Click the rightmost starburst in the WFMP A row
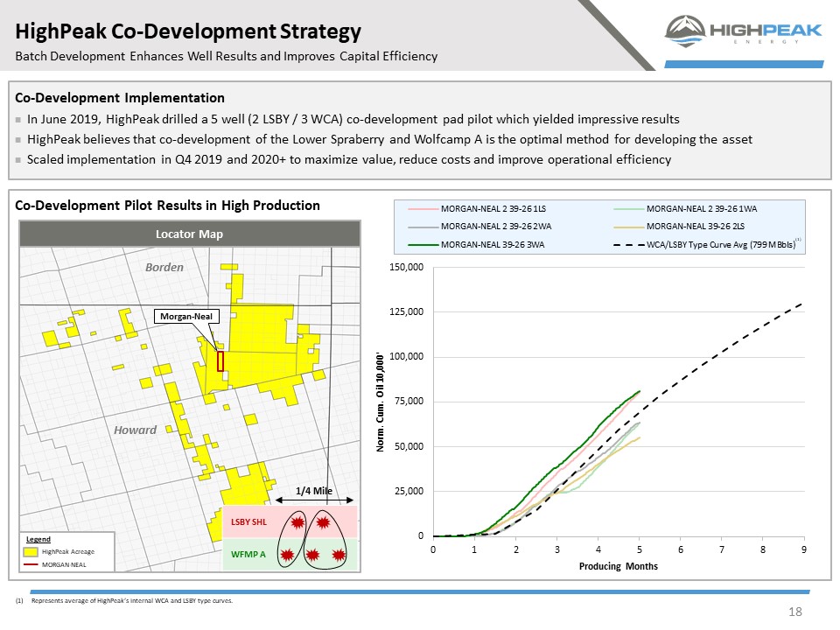The height and width of the screenshot is (630, 840). pyautogui.click(x=339, y=555)
